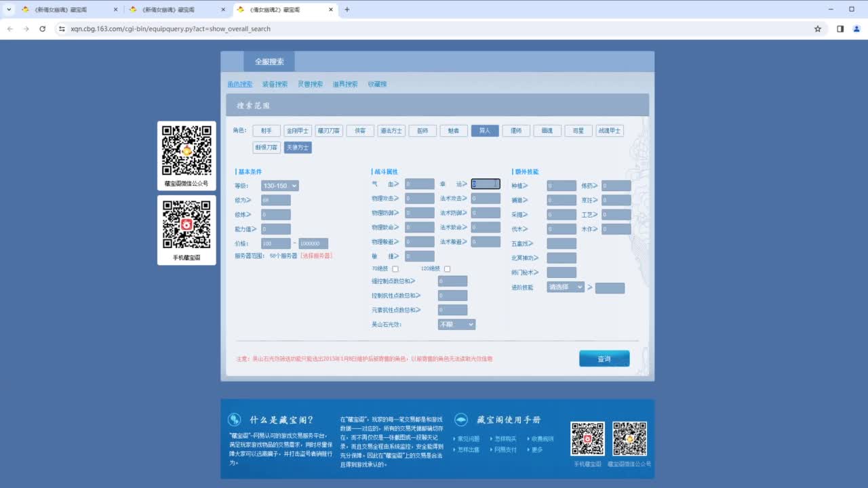Click the footer 藏宝阁微信公众号 QR code
The height and width of the screenshot is (488, 868).
coord(629,439)
